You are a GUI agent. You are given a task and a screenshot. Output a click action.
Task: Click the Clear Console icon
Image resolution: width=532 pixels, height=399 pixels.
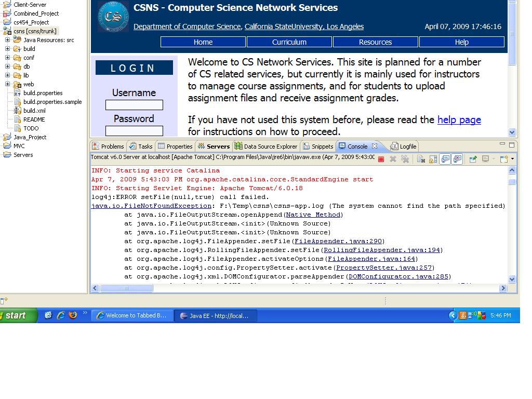point(421,159)
